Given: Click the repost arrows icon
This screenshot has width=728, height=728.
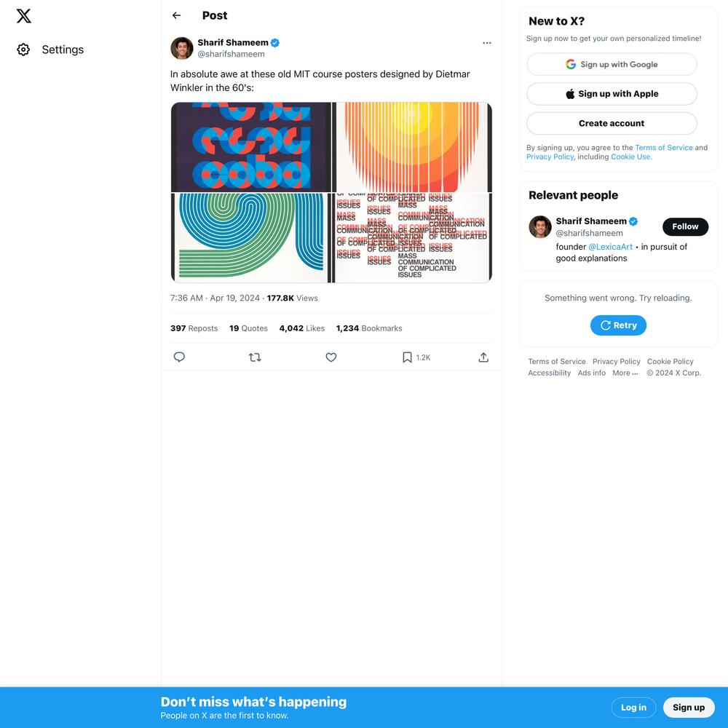Looking at the screenshot, I should (x=255, y=357).
